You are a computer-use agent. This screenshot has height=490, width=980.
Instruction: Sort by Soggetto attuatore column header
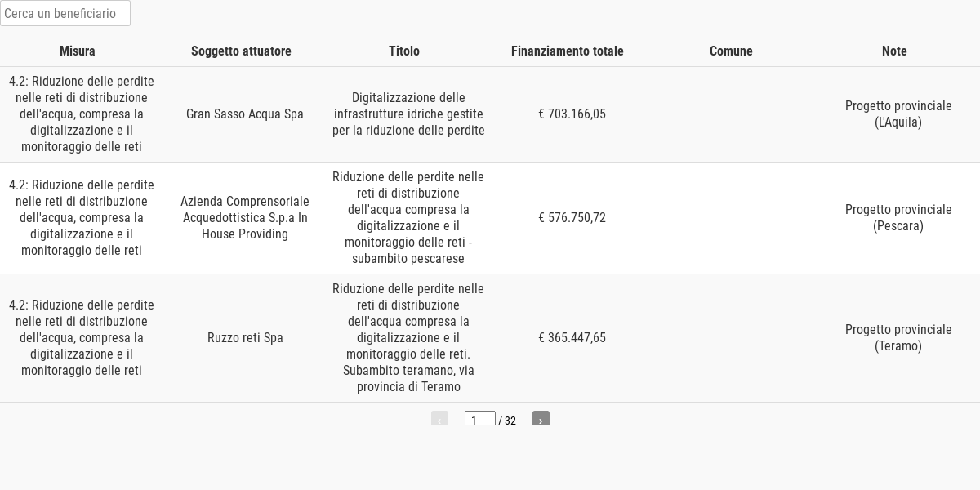(x=241, y=51)
